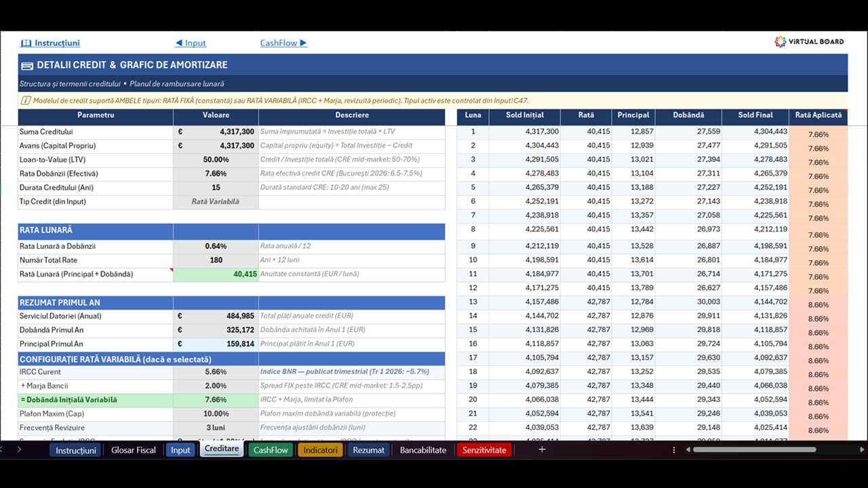Click month 12 Principal value 13,789
The height and width of the screenshot is (488, 868).
pyautogui.click(x=633, y=288)
